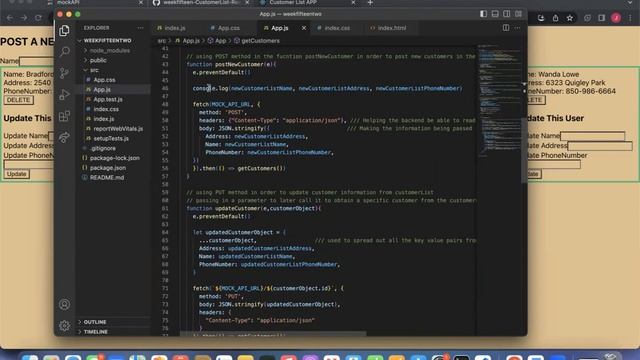Open the Source Control view
This screenshot has height=360, width=640.
pyautogui.click(x=64, y=73)
